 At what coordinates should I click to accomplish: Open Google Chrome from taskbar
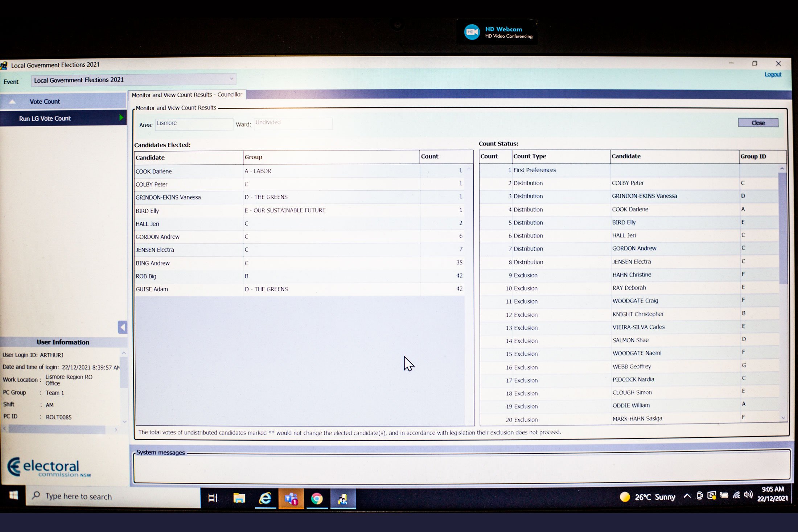pyautogui.click(x=317, y=499)
